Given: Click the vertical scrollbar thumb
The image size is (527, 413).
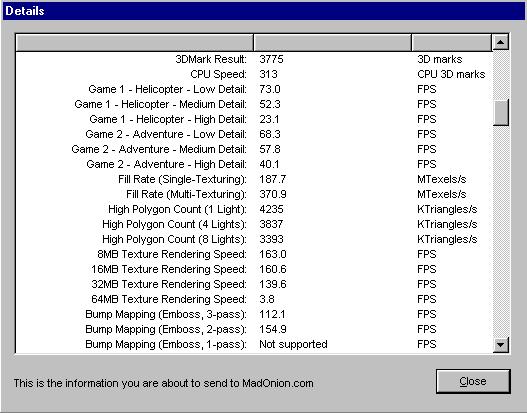Looking at the screenshot, I should (501, 113).
